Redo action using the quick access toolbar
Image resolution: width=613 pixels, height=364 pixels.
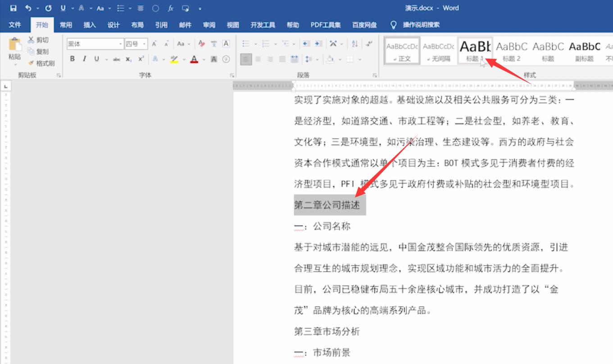[x=48, y=8]
